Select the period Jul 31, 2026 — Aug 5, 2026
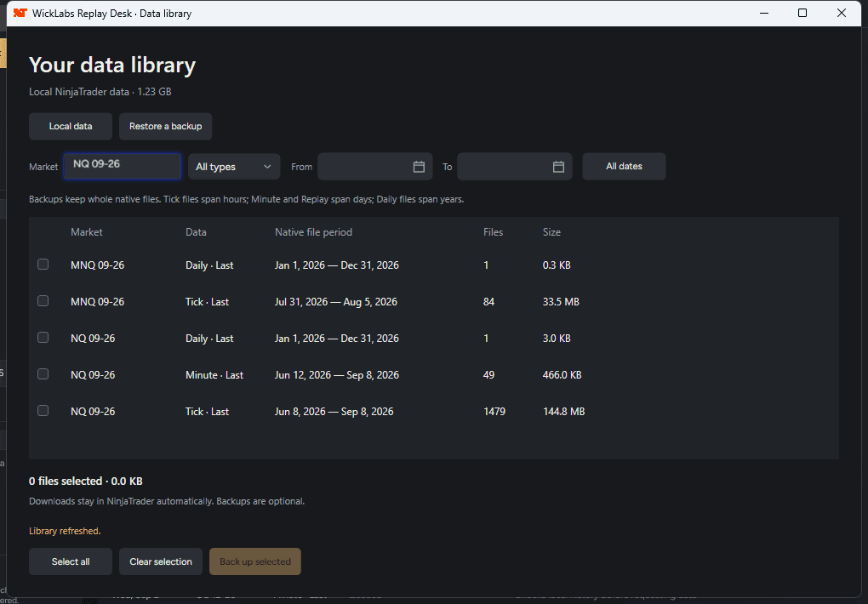Screen dimensions: 868x604 pyautogui.click(x=335, y=302)
